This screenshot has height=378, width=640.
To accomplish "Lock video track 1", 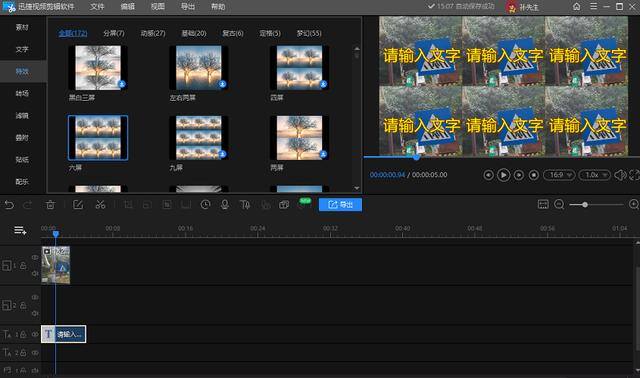I will pyautogui.click(x=23, y=265).
